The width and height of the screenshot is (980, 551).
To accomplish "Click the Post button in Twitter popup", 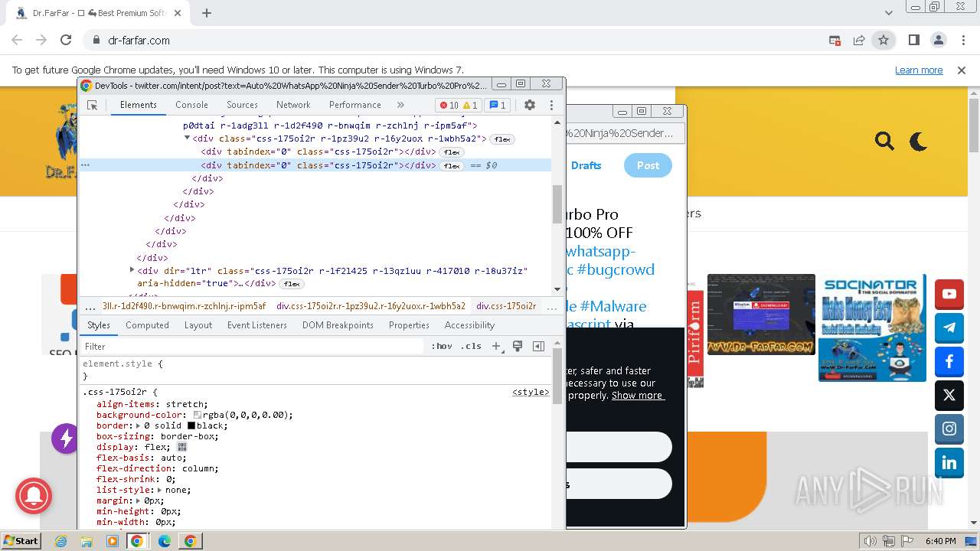I will pos(648,165).
